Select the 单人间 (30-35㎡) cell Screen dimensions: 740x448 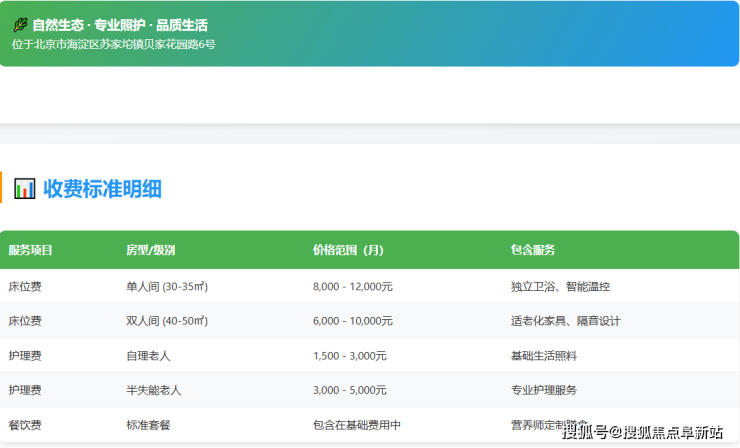pyautogui.click(x=166, y=286)
